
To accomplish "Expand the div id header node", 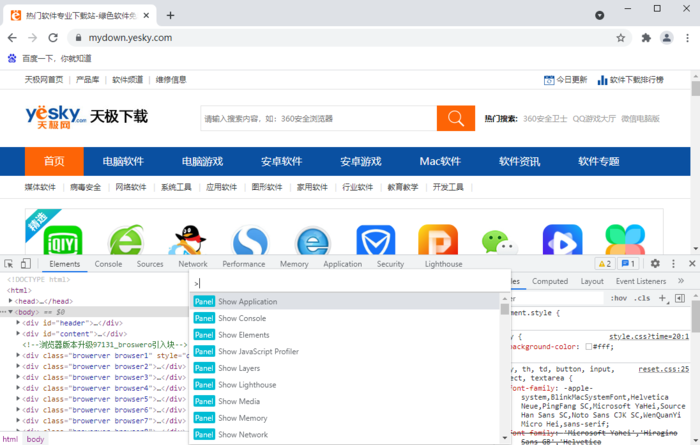I will 18,322.
